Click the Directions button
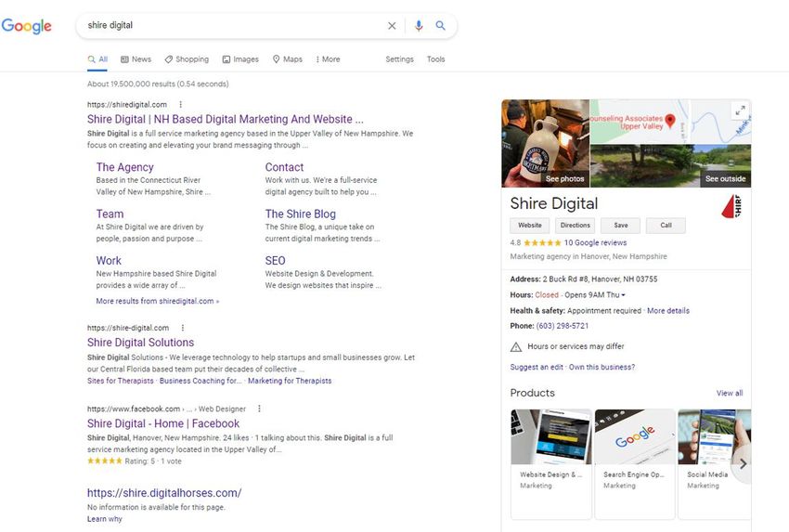The image size is (789, 532). click(576, 226)
